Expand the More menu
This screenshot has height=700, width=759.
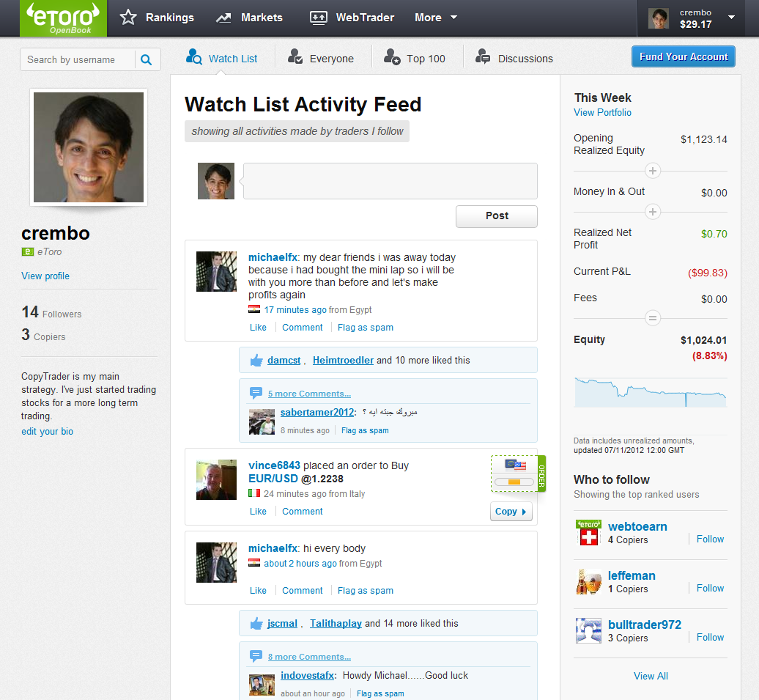(436, 18)
